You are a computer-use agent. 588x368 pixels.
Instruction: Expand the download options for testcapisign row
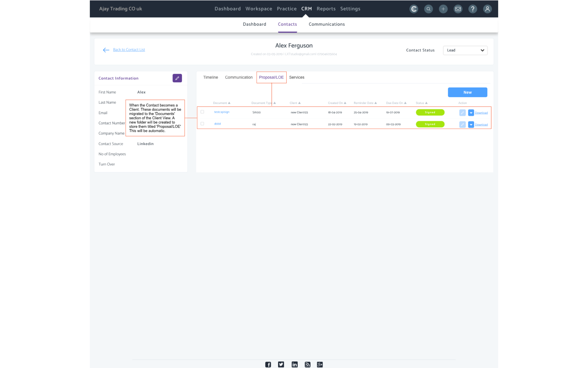pos(471,112)
